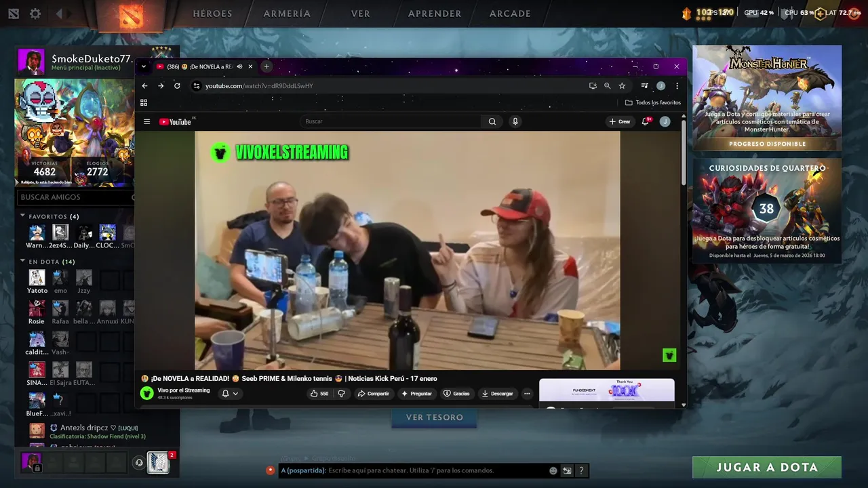Open the Héroes tab
This screenshot has height=488, width=868.
[212, 14]
